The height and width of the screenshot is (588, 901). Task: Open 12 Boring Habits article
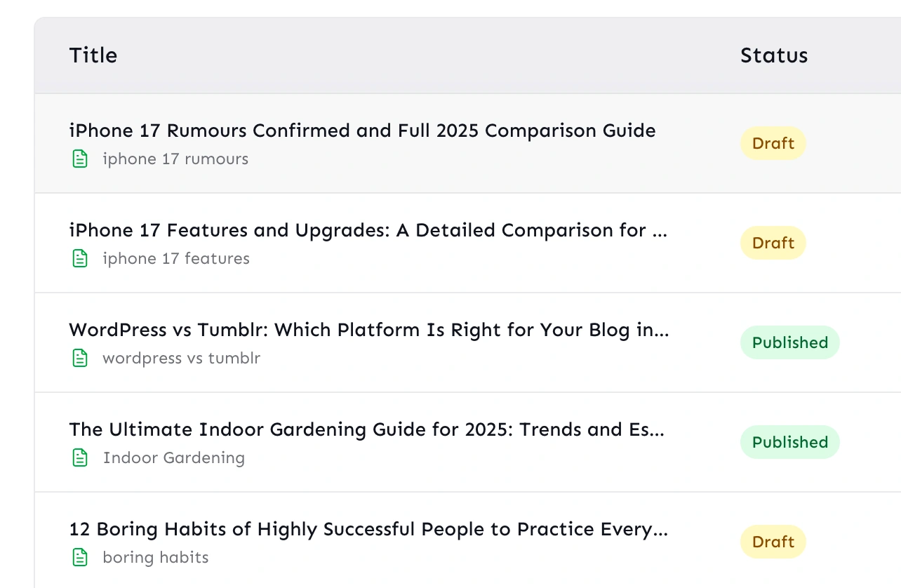368,529
